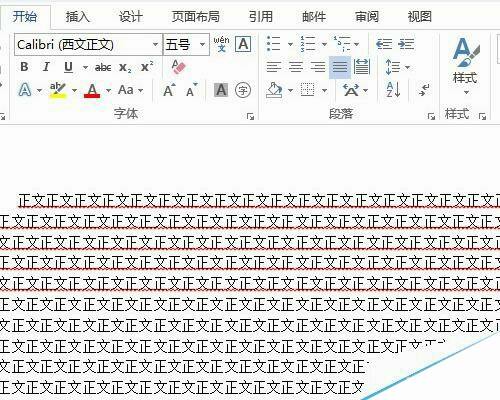Open the 设计 ribbon tab

coord(131,17)
